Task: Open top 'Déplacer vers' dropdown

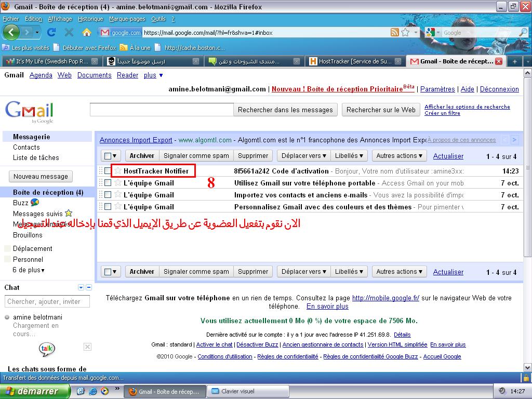Action: (x=303, y=156)
